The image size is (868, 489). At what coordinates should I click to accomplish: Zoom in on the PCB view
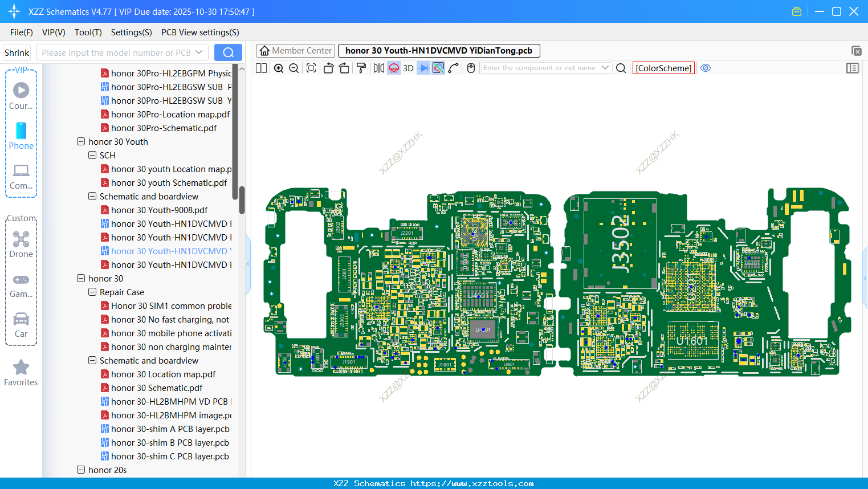tap(279, 68)
